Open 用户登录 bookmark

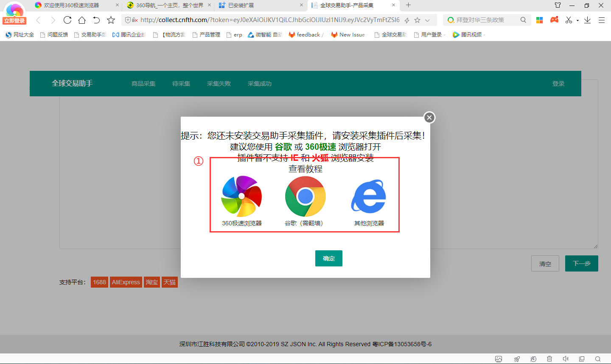click(429, 35)
